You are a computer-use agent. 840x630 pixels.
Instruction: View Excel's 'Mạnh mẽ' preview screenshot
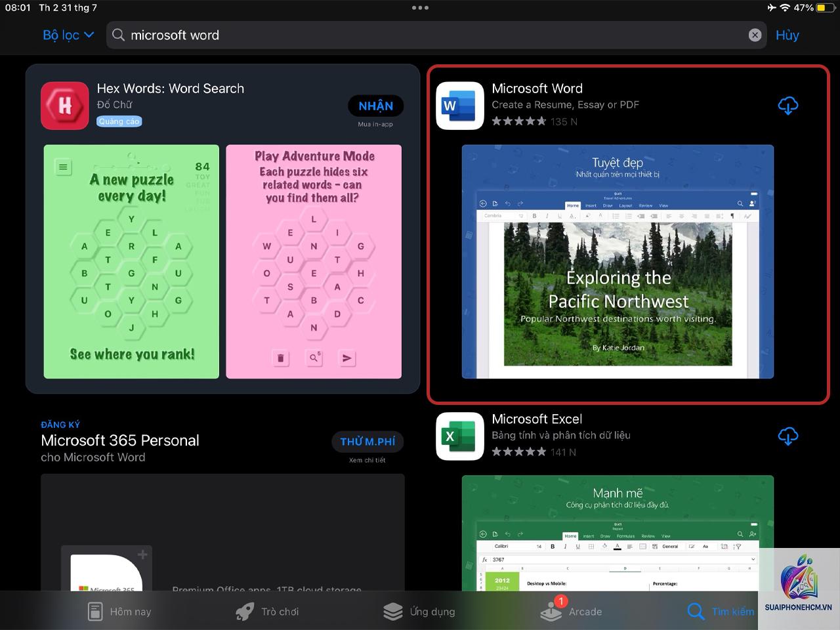tap(618, 533)
